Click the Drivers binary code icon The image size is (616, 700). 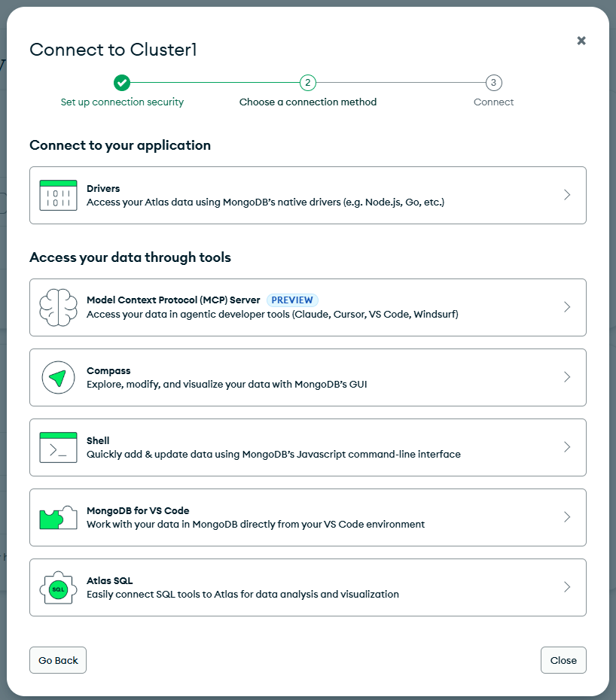point(58,195)
